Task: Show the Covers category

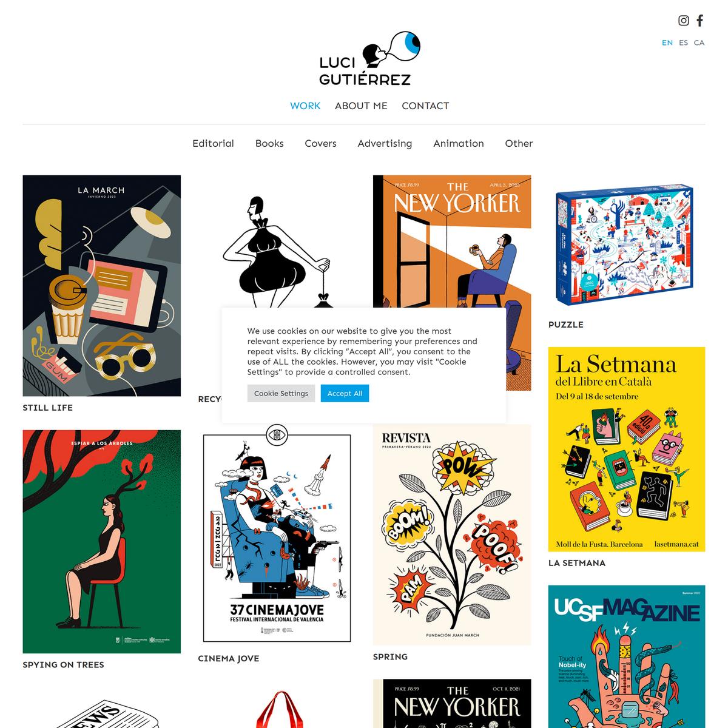Action: 320,143
